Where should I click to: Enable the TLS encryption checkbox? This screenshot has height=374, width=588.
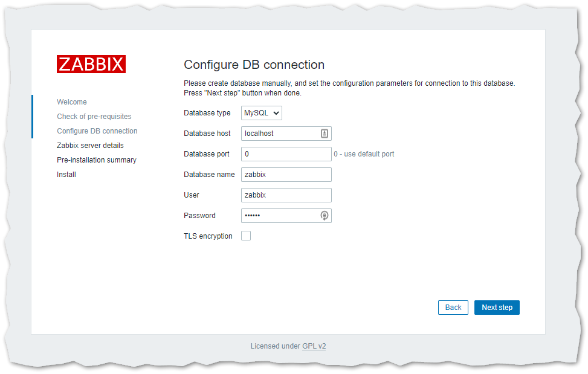246,236
